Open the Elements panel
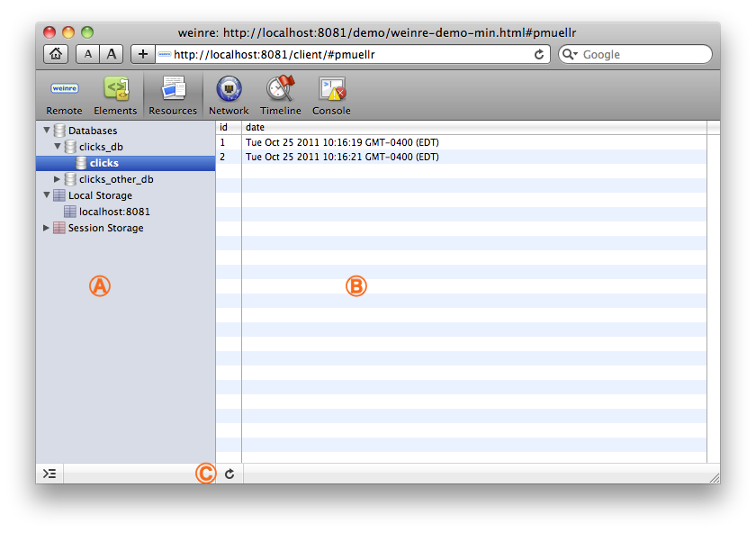 click(x=115, y=95)
